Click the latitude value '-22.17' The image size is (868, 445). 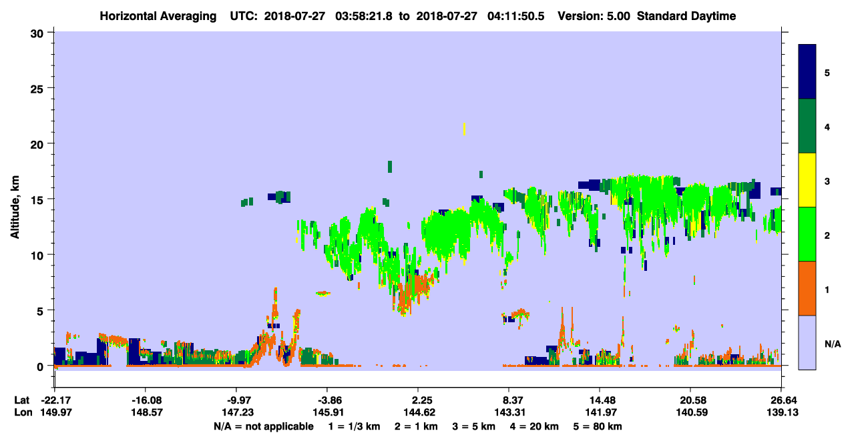[x=55, y=400]
